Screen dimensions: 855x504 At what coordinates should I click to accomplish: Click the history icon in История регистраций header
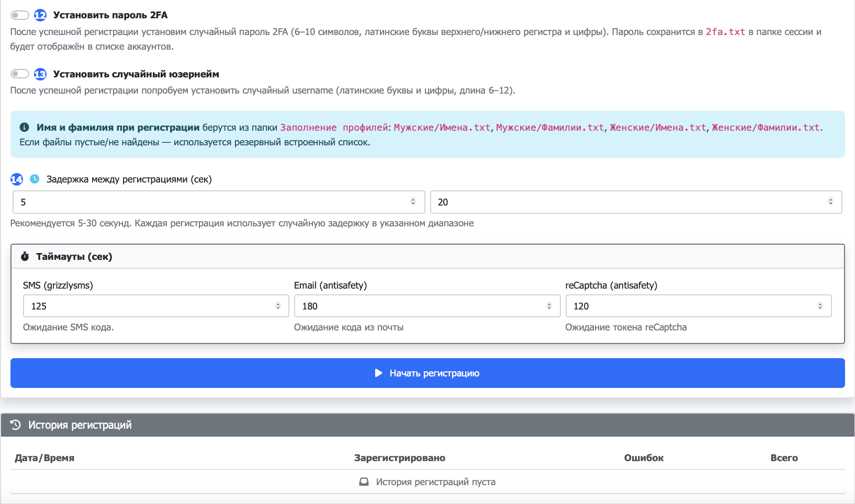(16, 425)
